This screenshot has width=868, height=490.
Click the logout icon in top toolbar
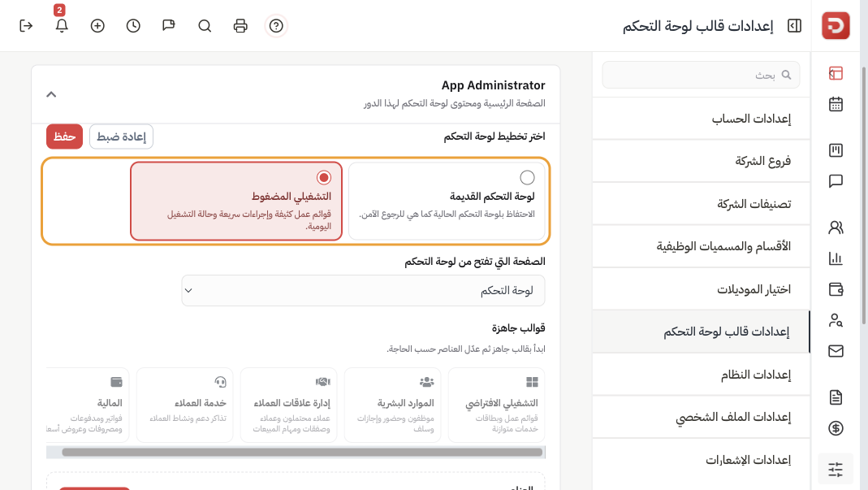coord(26,25)
